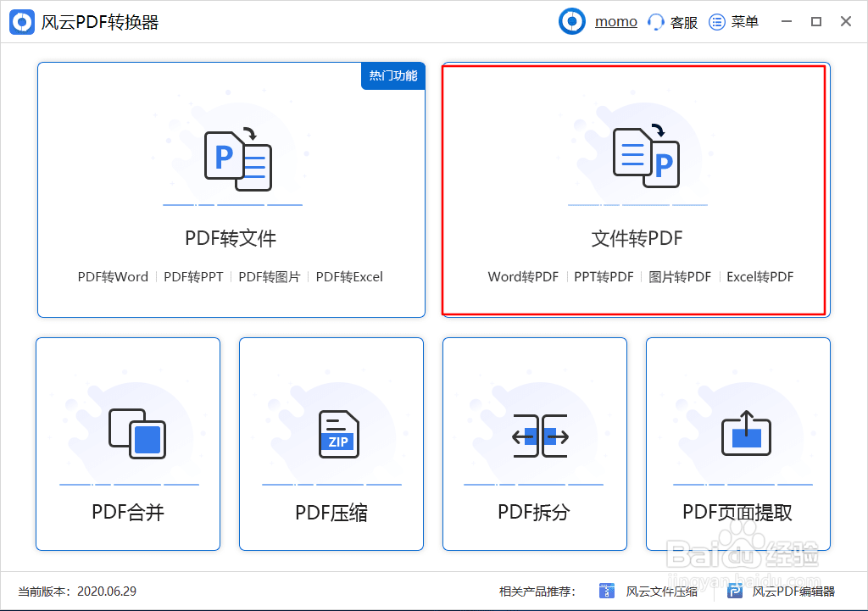Viewport: 868px width, 611px height.
Task: Open the momo username link
Action: [616, 20]
